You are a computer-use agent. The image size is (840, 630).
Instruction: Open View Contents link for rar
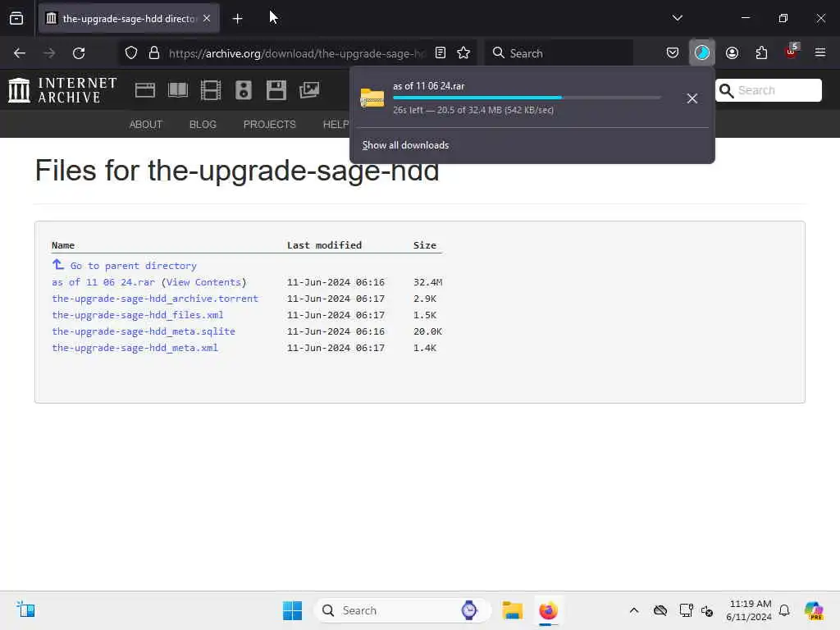coord(203,282)
